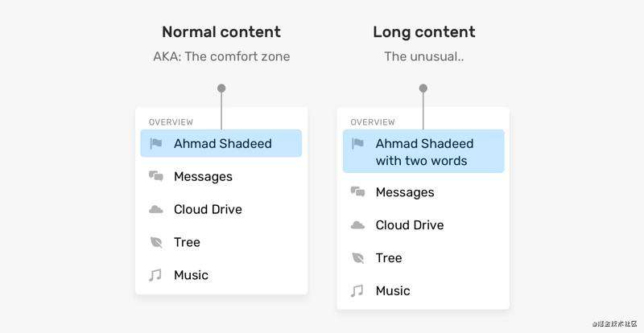Viewport: 644px width, 333px height.
Task: Click the Long content heading
Action: [x=424, y=32]
